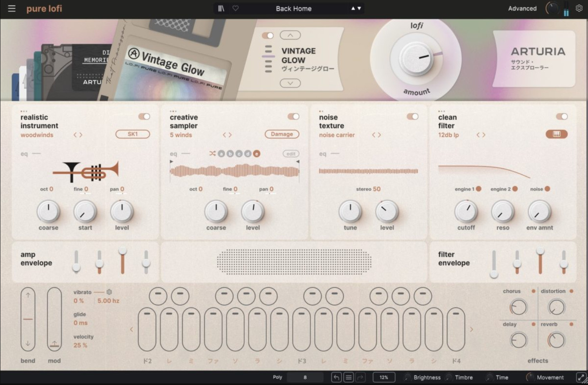
Task: Click the output level meter
Action: (x=566, y=9)
